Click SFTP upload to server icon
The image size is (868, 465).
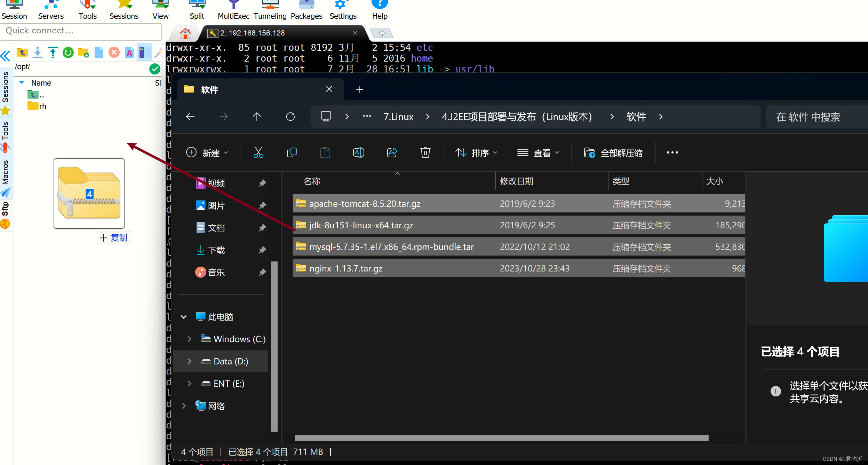[x=53, y=53]
